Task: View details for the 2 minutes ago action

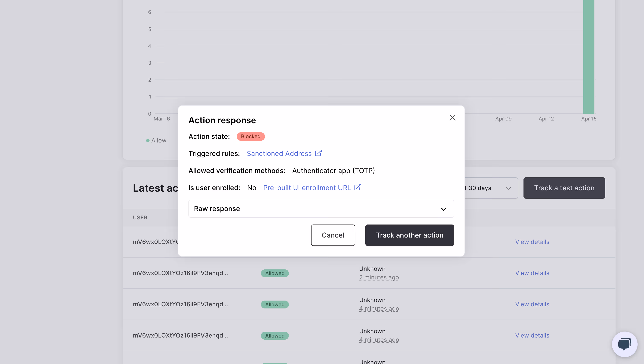Action: [532, 273]
